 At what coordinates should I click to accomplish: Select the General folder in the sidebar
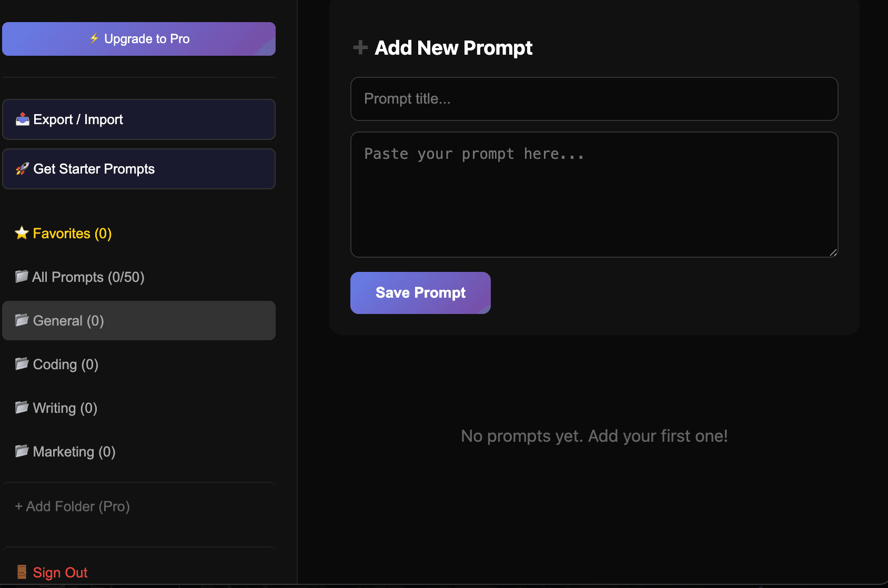pyautogui.click(x=68, y=320)
